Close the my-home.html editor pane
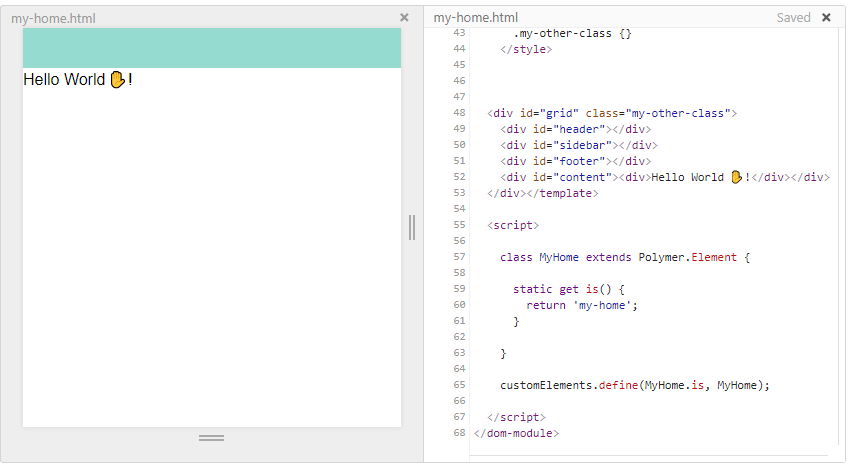 (826, 17)
